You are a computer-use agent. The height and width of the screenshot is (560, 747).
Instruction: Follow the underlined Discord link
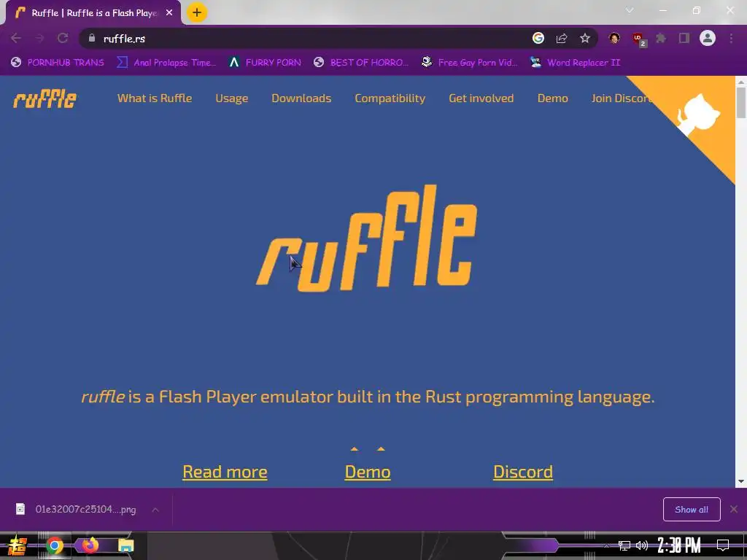click(x=523, y=472)
